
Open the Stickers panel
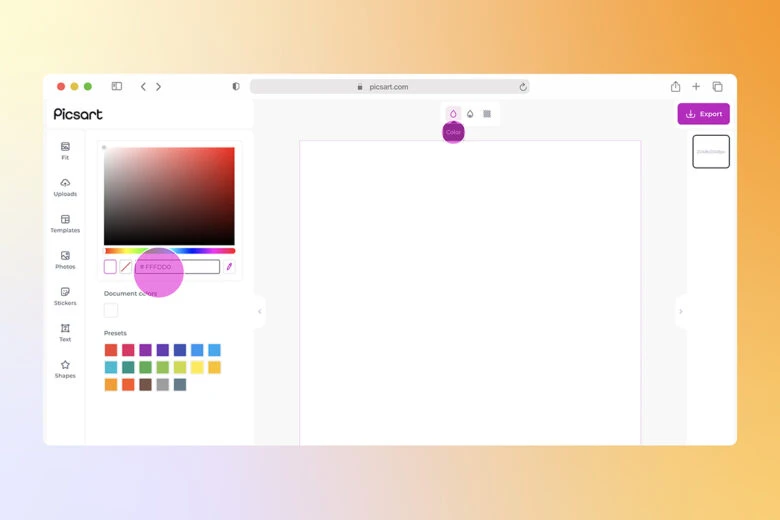[65, 296]
